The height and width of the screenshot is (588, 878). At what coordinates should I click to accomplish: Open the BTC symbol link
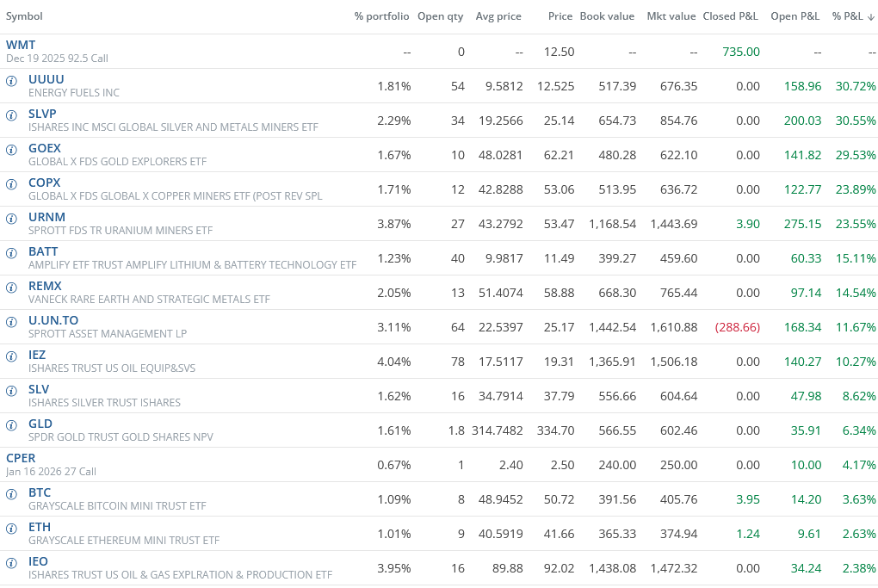click(40, 492)
